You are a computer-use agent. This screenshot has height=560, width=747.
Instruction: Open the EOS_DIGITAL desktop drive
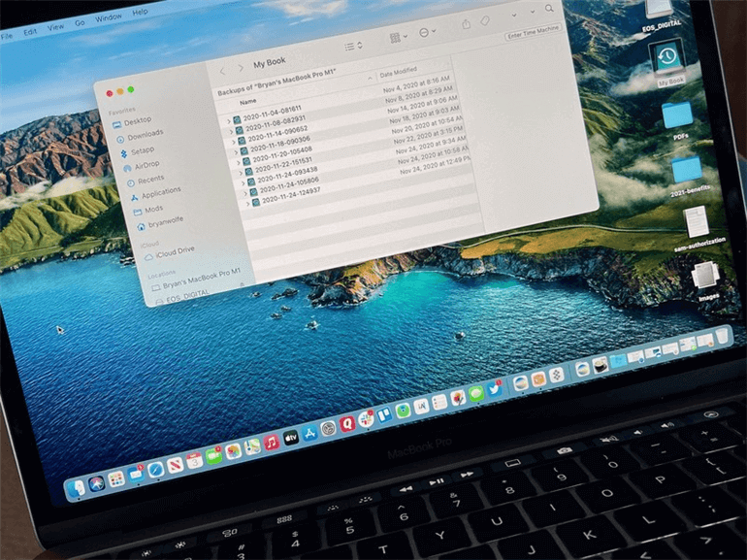point(660,16)
